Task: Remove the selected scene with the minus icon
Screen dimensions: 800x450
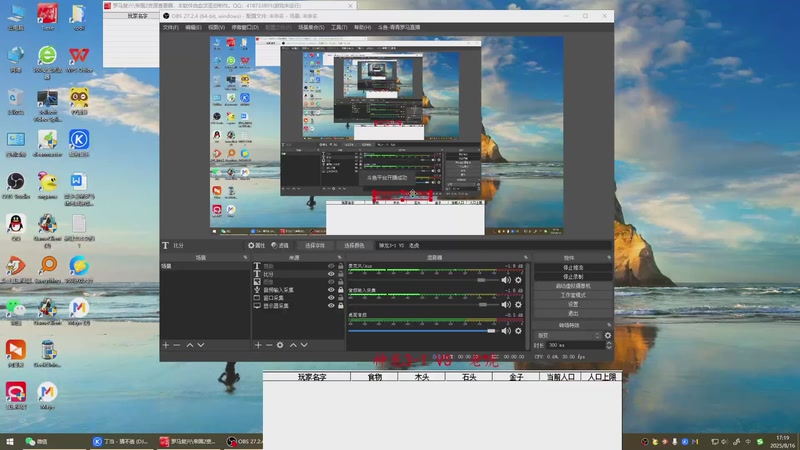Action: tap(177, 345)
